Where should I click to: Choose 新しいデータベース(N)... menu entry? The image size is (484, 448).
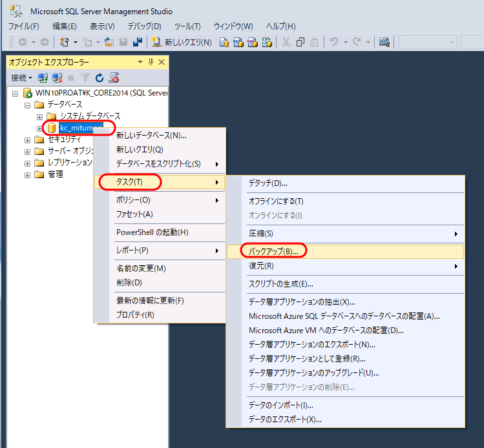point(160,136)
